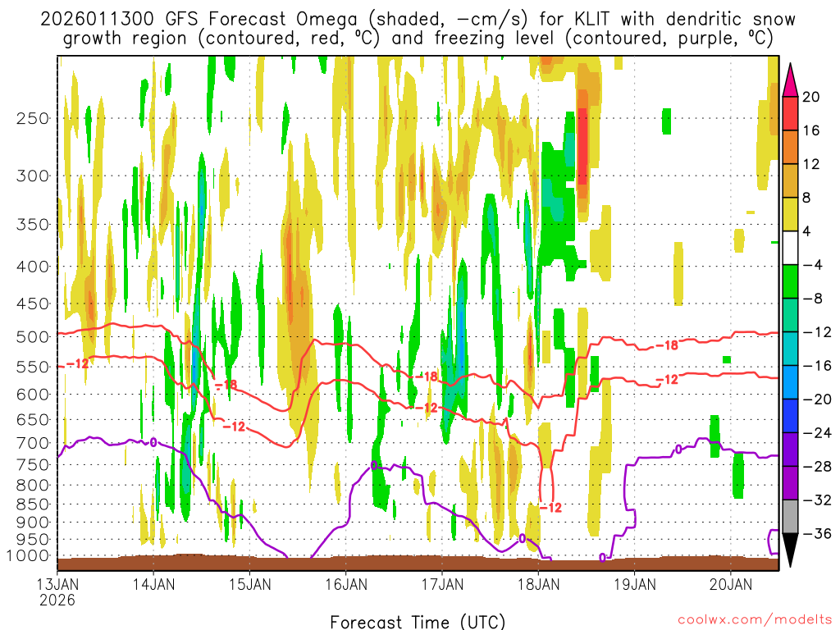Screen dimensions: 840x630
Task: Click the 650 pressure level label
Action: [x=33, y=419]
